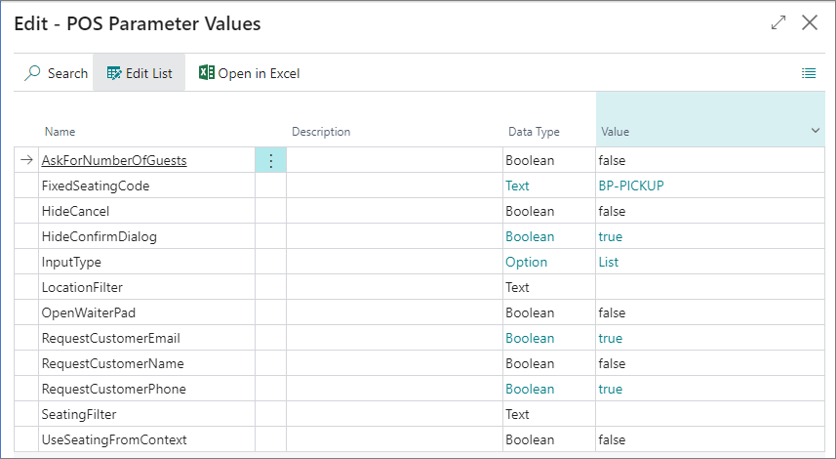836x459 pixels.
Task: Click the empty SeatingFilter value cell
Action: 710,415
